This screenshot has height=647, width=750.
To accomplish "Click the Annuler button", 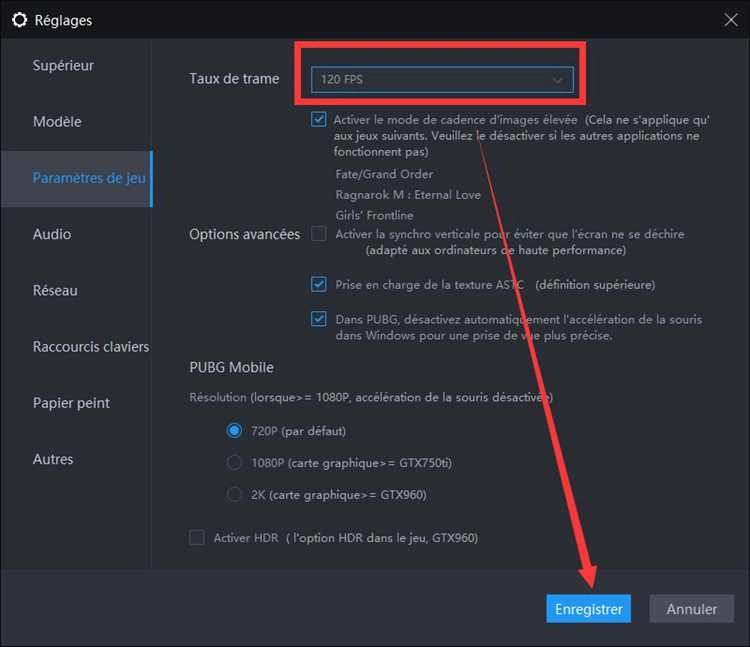I will click(x=692, y=609).
